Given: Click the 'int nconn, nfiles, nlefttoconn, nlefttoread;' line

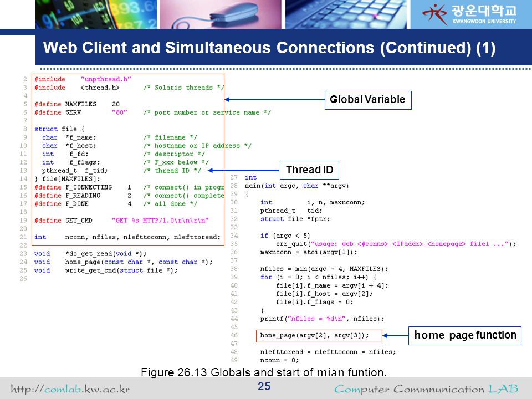Looking at the screenshot, I should click(x=127, y=237).
